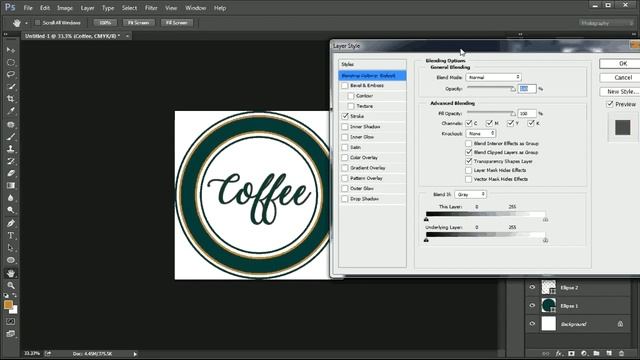Open the Edit menu

[44, 8]
